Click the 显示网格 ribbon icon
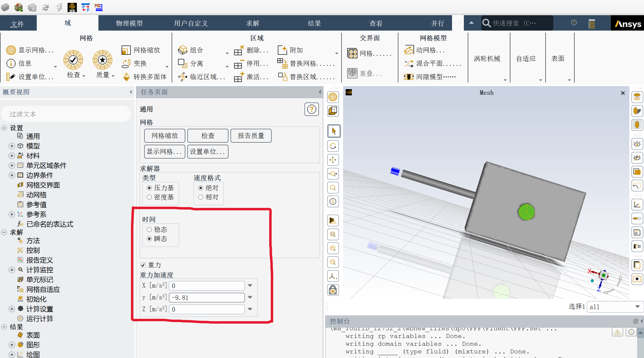Viewport: 644px width, 358px height. pos(11,50)
